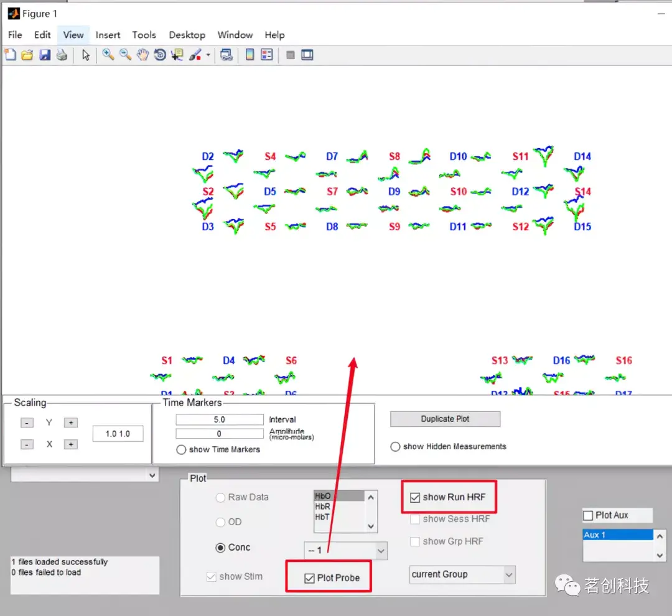Toggle the Plot Probe checkbox
The width and height of the screenshot is (672, 616).
[309, 578]
